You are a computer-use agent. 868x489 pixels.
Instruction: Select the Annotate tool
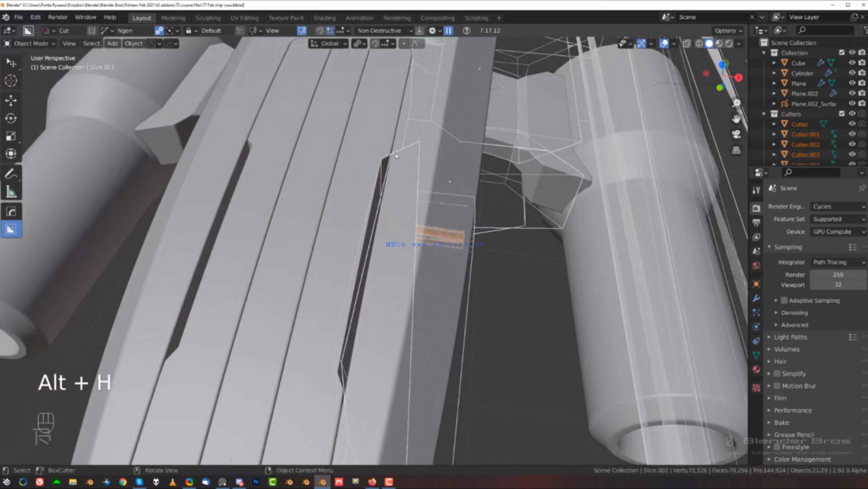[11, 173]
